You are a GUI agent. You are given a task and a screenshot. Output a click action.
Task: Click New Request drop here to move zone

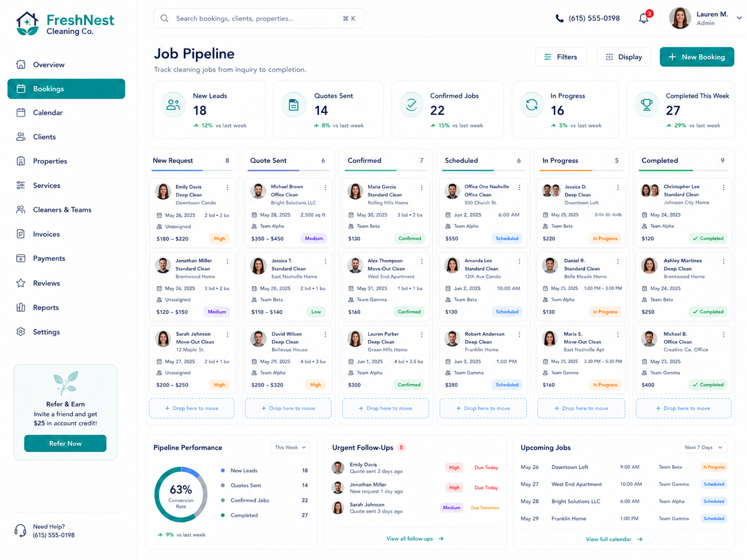pyautogui.click(x=192, y=408)
